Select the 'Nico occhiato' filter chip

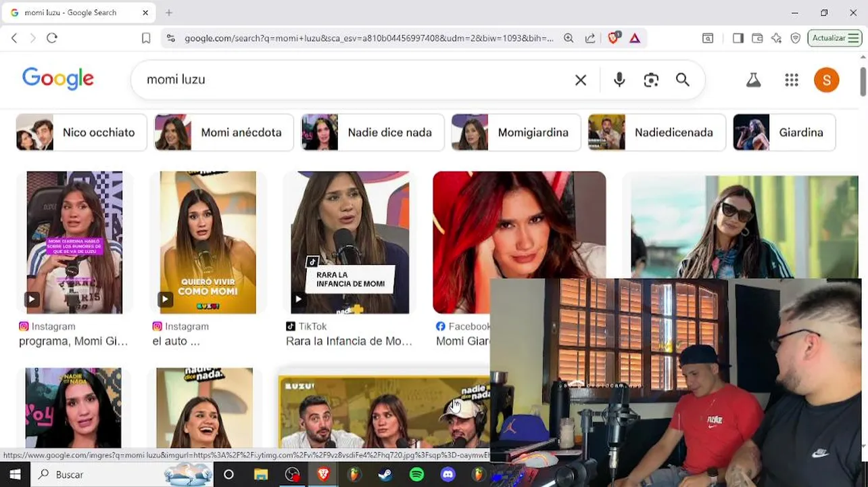click(x=81, y=133)
